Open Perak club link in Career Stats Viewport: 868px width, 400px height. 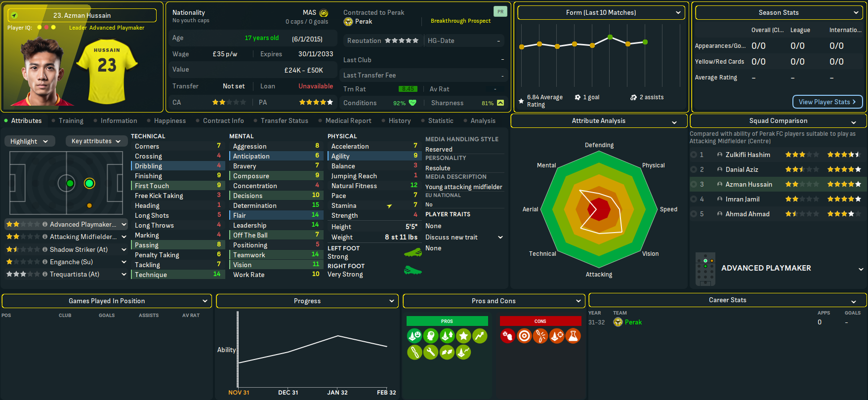633,322
